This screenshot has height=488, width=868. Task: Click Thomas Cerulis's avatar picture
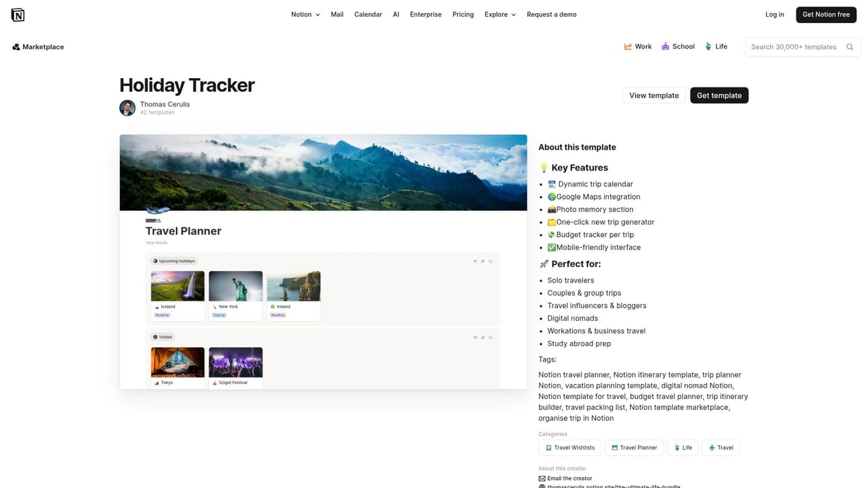point(127,108)
